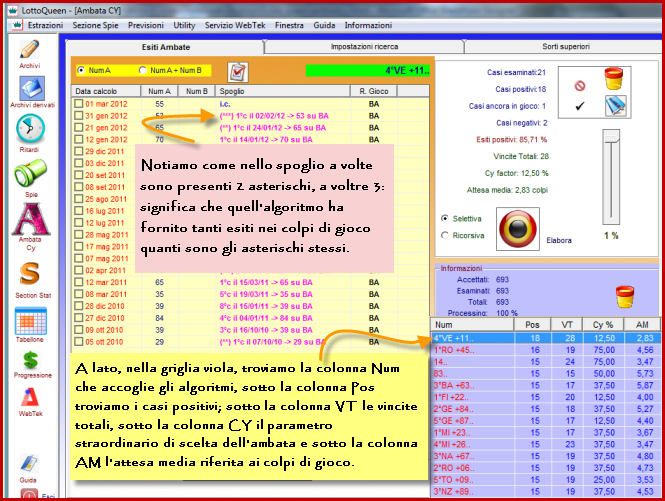Image resolution: width=665 pixels, height=501 pixels.
Task: Click spoglio text '8°c il 15/01/11 -> 39 su BA'
Action: (266, 306)
